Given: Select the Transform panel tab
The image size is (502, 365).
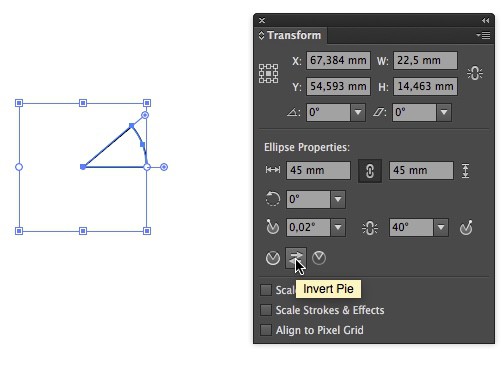Looking at the screenshot, I should [x=290, y=35].
